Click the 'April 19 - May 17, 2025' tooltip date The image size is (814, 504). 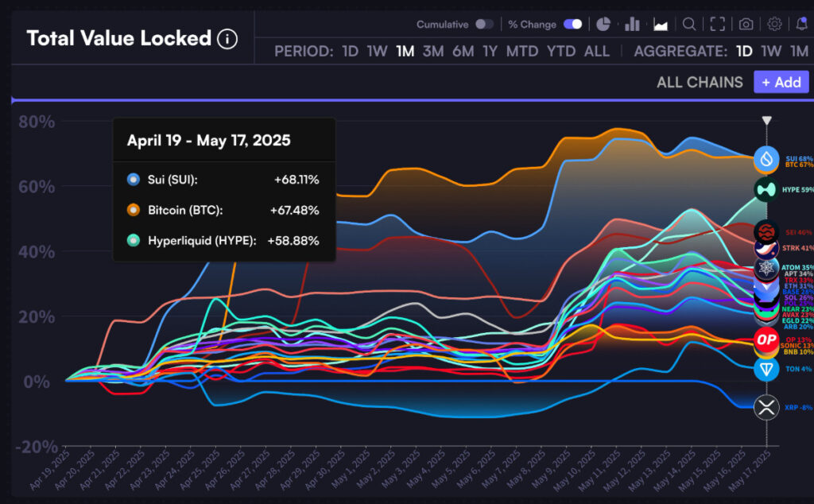209,141
